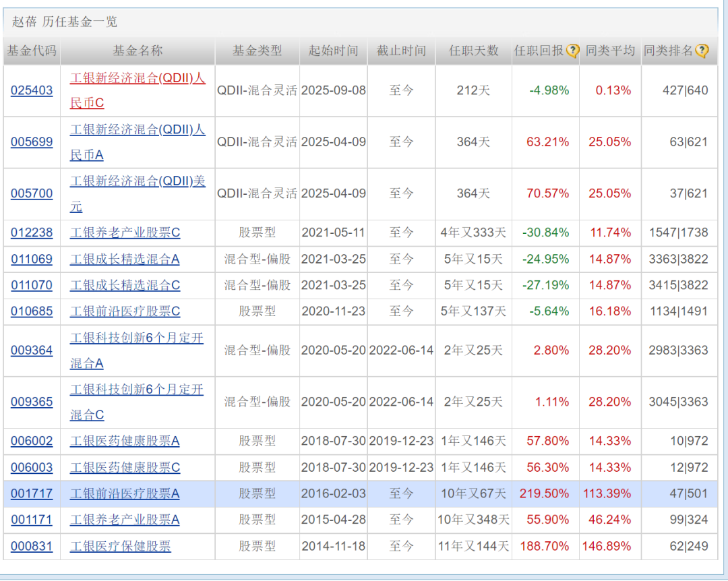Viewport: 728px width, 581px height.
Task: Open 工银前沿医疗股票A fund link
Action: 125,493
